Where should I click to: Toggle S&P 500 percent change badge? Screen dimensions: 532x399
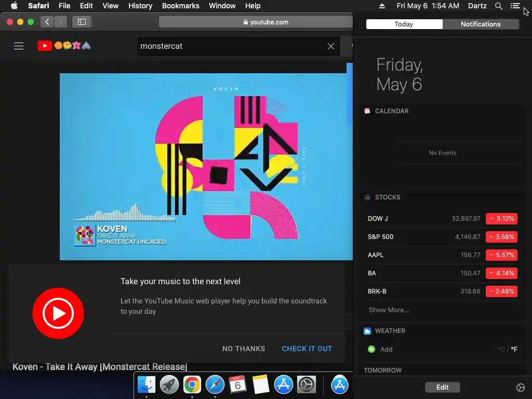coord(501,237)
